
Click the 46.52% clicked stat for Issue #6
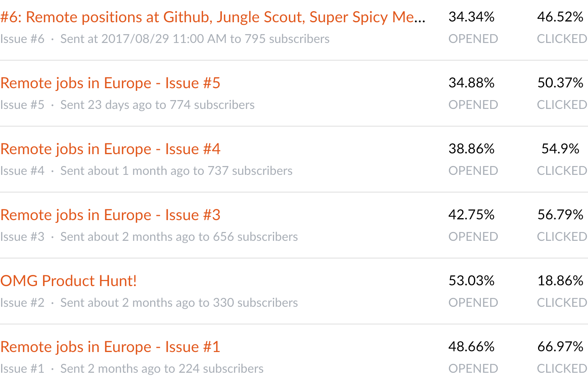click(560, 17)
